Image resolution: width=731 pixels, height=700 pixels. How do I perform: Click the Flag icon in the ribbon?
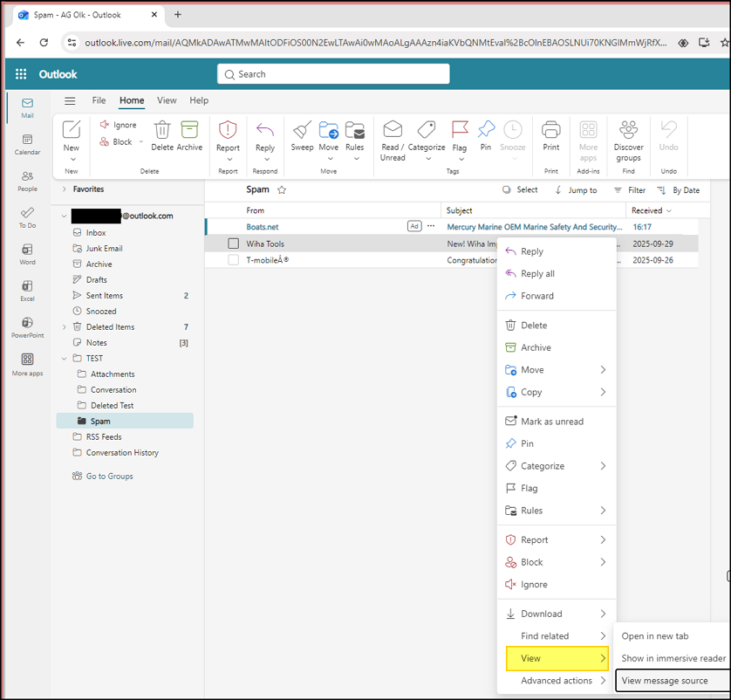tap(459, 130)
